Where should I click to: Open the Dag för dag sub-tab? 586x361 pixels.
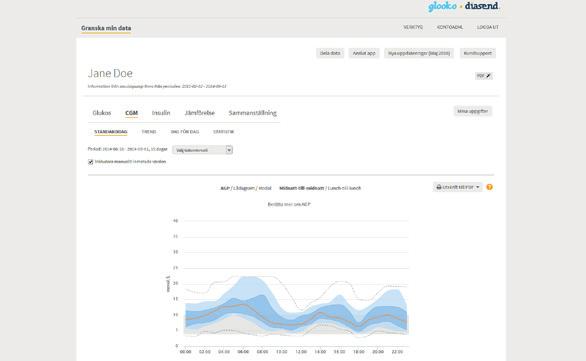[185, 132]
